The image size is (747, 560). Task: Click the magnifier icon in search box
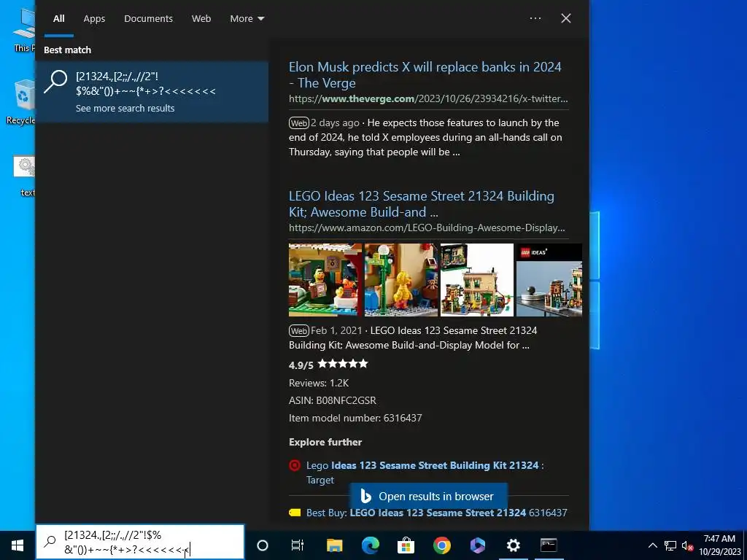point(50,541)
